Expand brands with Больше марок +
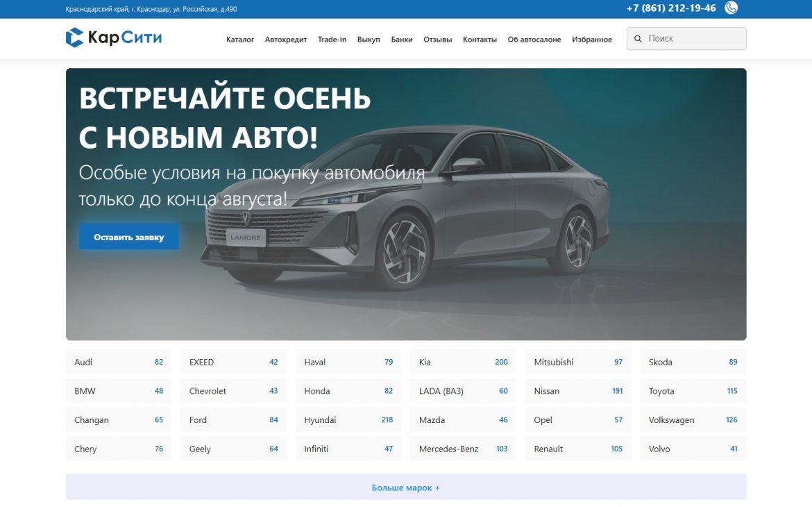The image size is (812, 507). coord(406,488)
